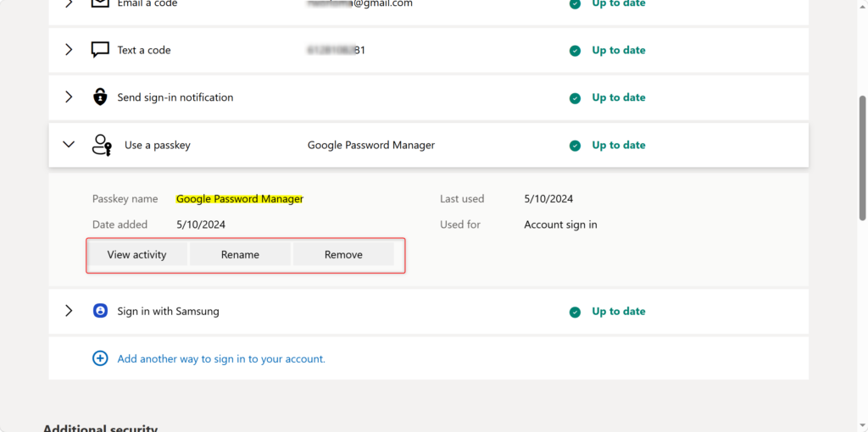868x432 pixels.
Task: Click Up to date status for sign-in notification
Action: point(618,97)
